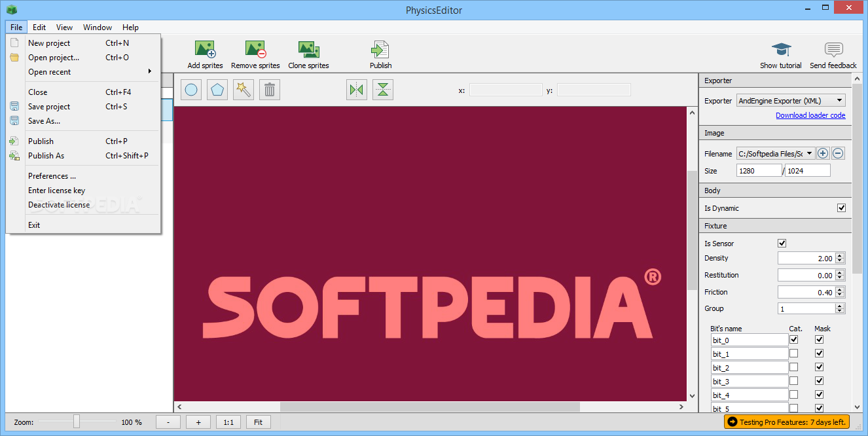Screen dimensions: 868x436
Task: Click the minus icon beside Filename
Action: [838, 153]
